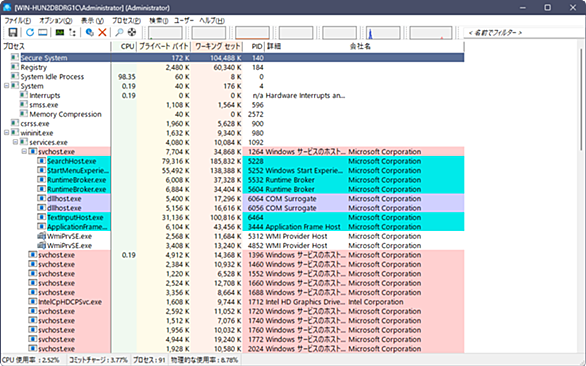Viewport: 586px width, 366px height.
Task: Click the プロセス: 91 status entry
Action: 149,360
